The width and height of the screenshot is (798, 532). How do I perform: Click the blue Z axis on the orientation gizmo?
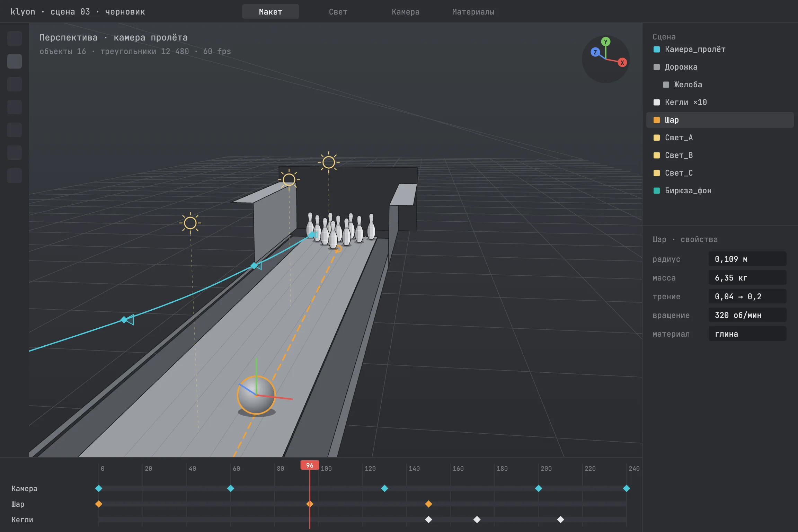click(595, 52)
